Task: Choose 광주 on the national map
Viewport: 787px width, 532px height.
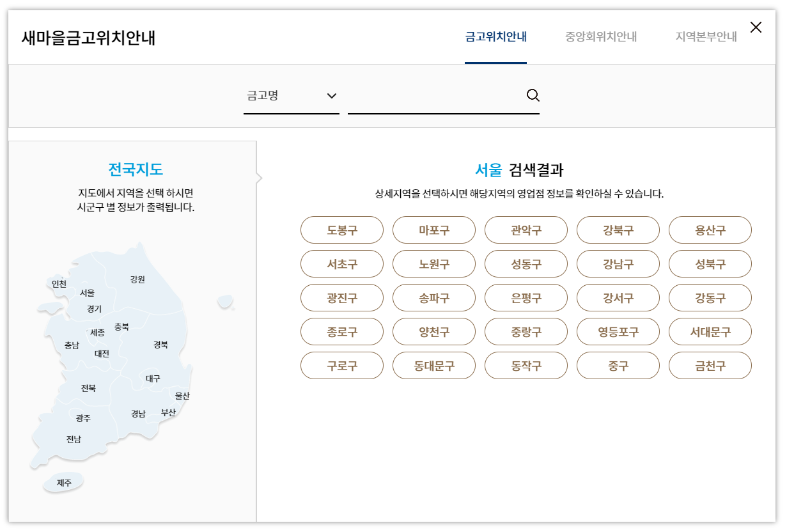Action: pos(83,418)
